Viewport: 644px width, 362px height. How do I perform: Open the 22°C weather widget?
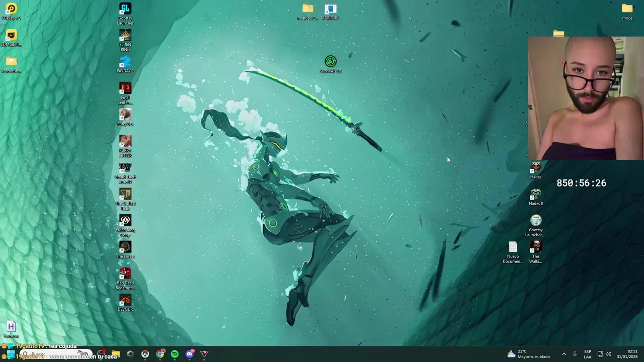528,354
